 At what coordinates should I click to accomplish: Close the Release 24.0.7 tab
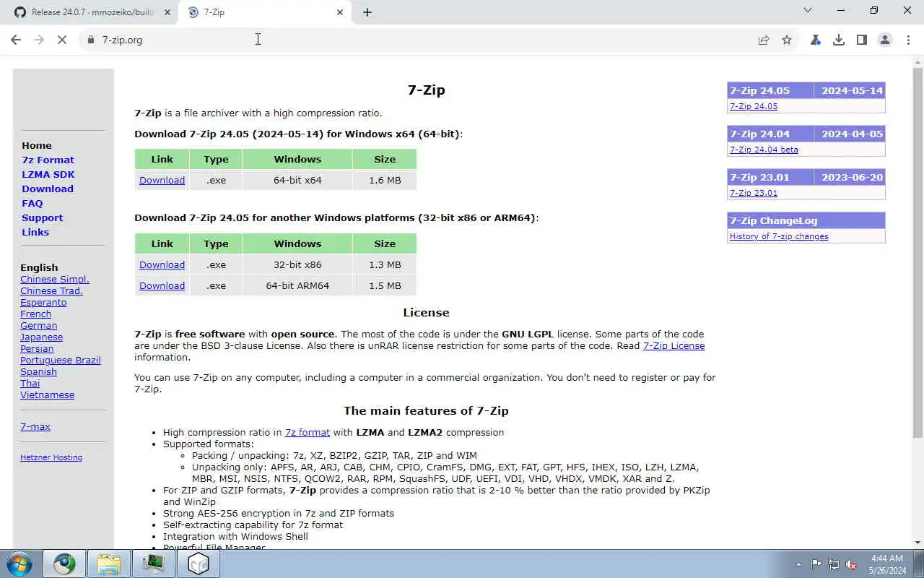coord(167,12)
